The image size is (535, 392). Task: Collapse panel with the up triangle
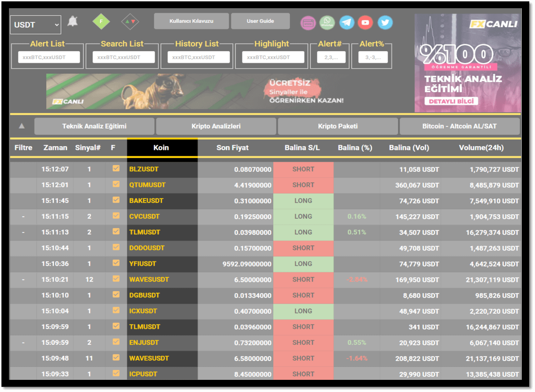click(22, 126)
